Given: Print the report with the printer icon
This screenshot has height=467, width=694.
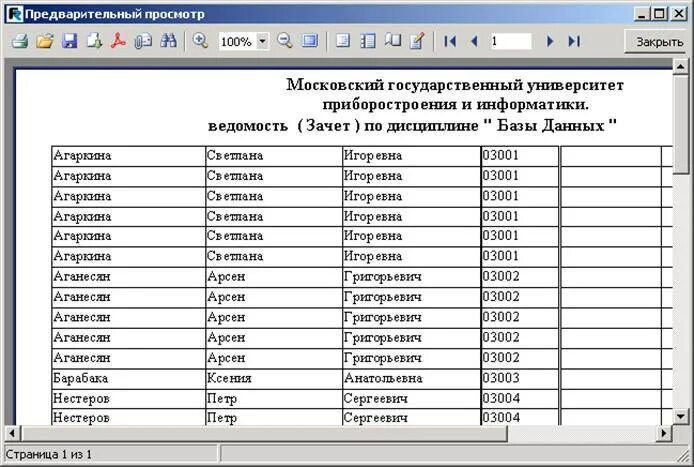Looking at the screenshot, I should (x=20, y=42).
